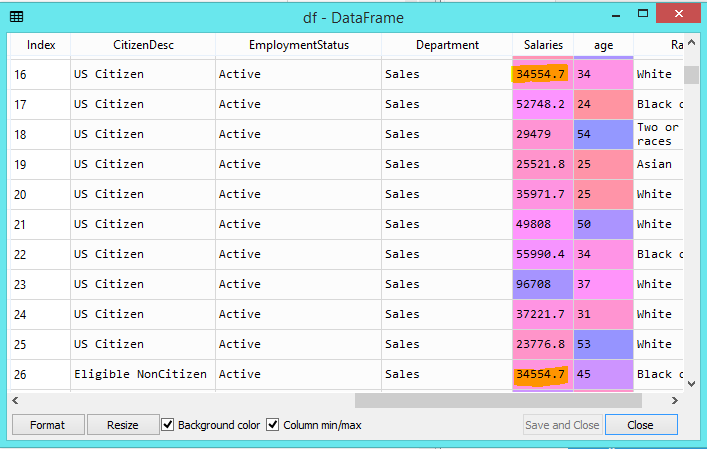Image resolution: width=707 pixels, height=449 pixels.
Task: Click the Close button at bottom right
Action: (x=640, y=425)
